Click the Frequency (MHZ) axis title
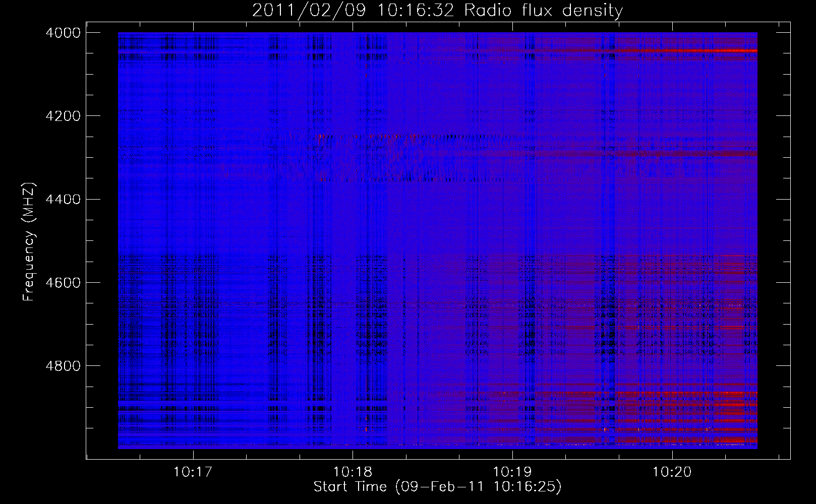 (29, 242)
